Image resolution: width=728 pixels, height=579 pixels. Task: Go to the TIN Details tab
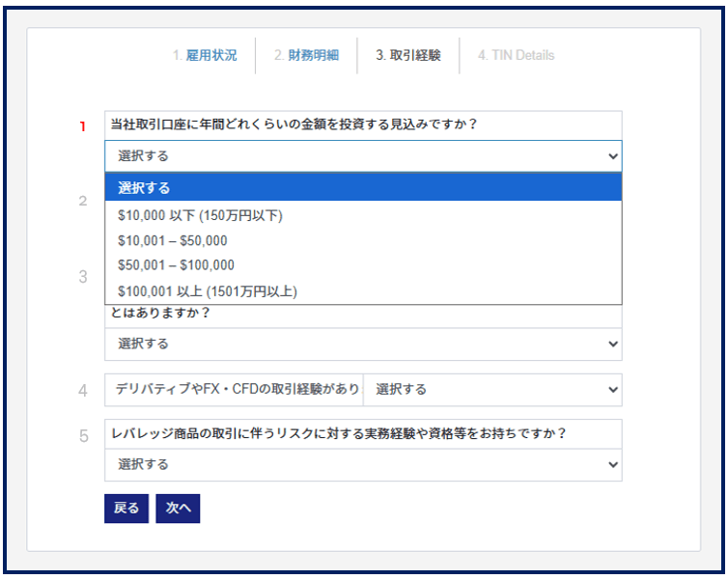[x=516, y=56]
